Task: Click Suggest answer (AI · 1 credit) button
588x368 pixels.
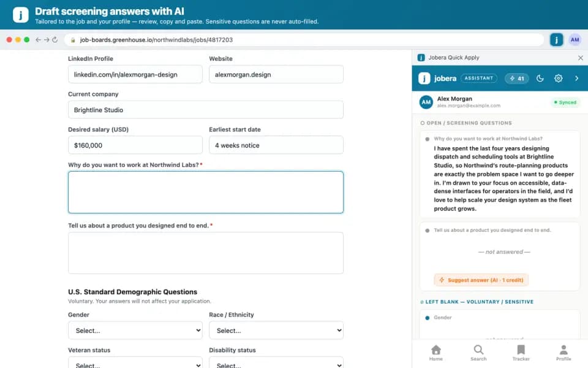Action: click(x=481, y=280)
